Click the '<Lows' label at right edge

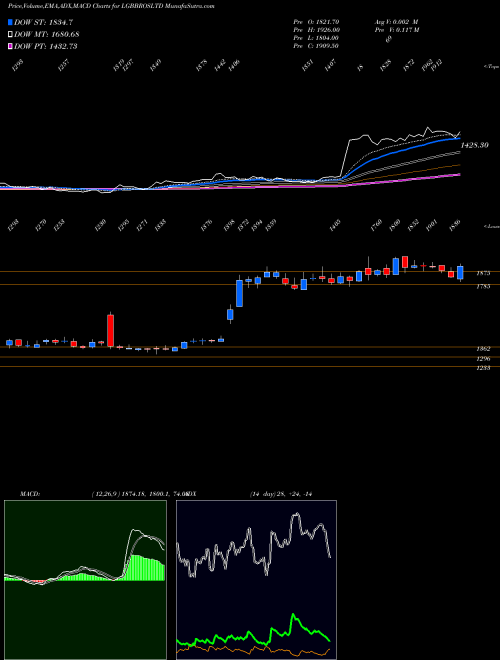pos(491,226)
